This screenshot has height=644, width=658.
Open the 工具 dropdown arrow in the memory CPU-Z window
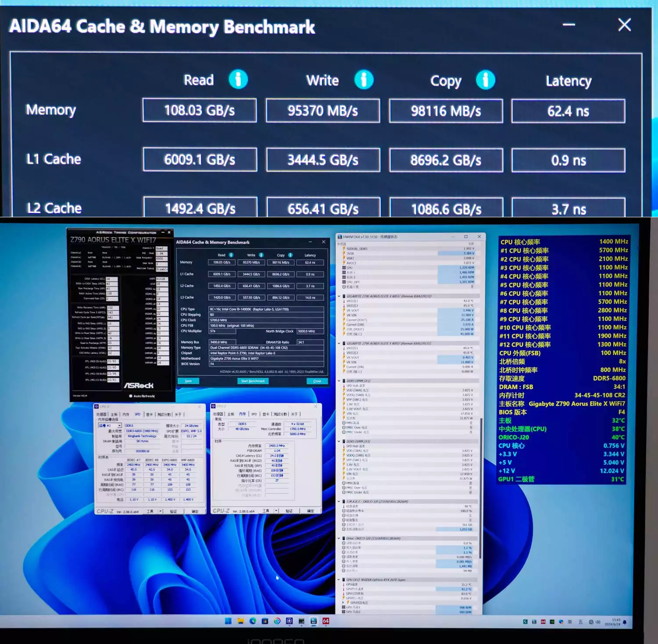[276, 511]
